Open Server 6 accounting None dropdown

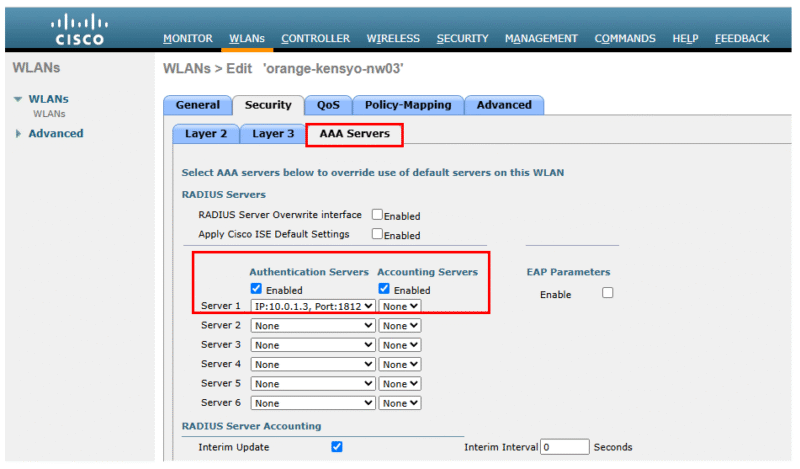[399, 403]
